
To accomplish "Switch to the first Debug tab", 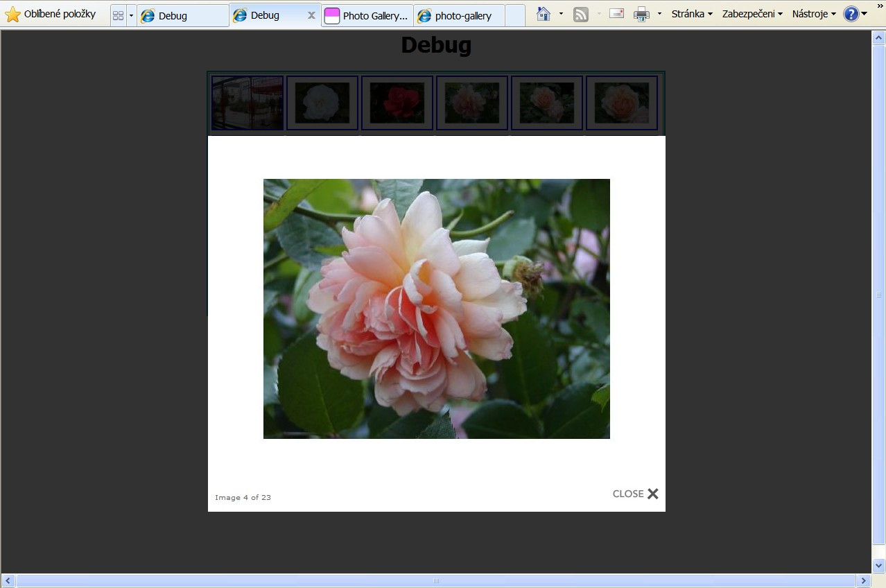I will click(x=183, y=15).
